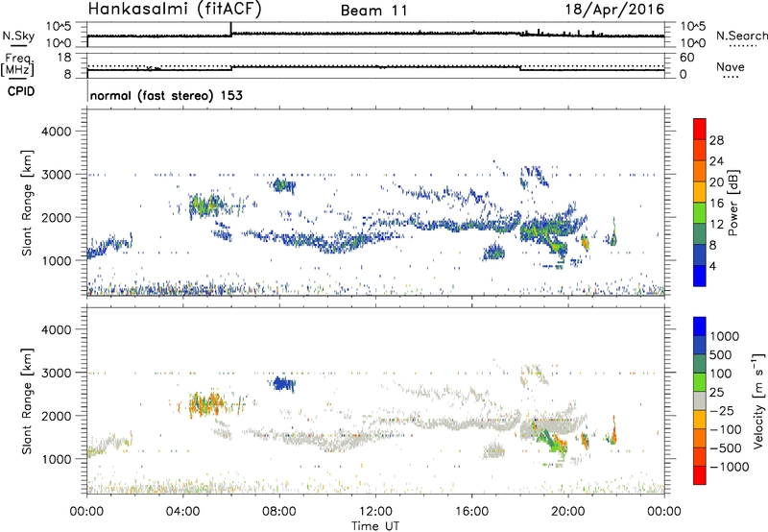Click the date '18/Apr/2016'
Image resolution: width=768 pixels, height=532 pixels.
point(614,10)
